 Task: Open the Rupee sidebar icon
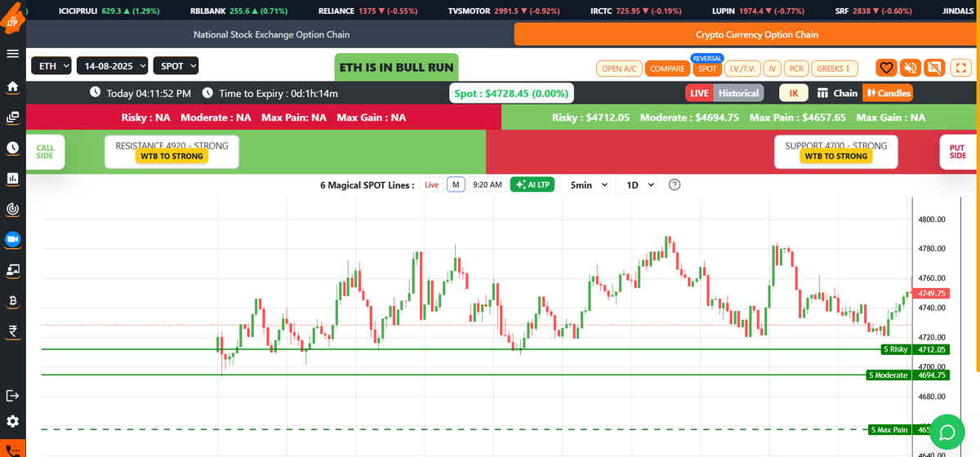point(12,331)
